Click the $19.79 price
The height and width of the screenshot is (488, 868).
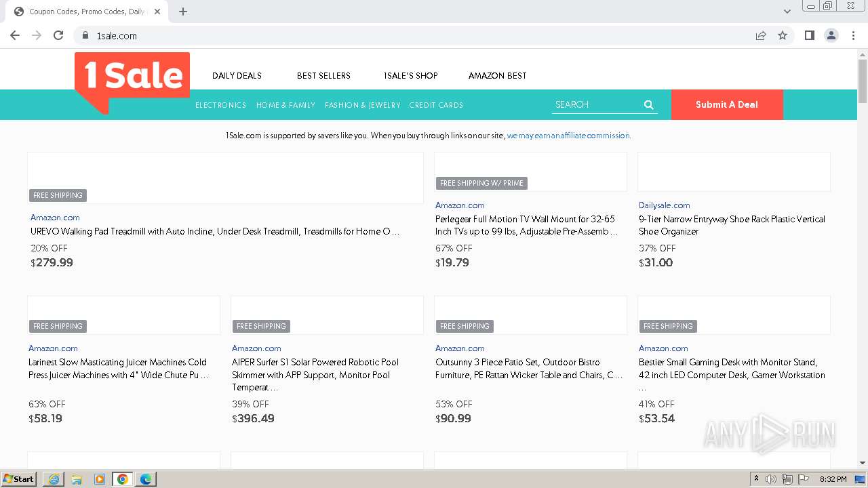click(x=452, y=263)
